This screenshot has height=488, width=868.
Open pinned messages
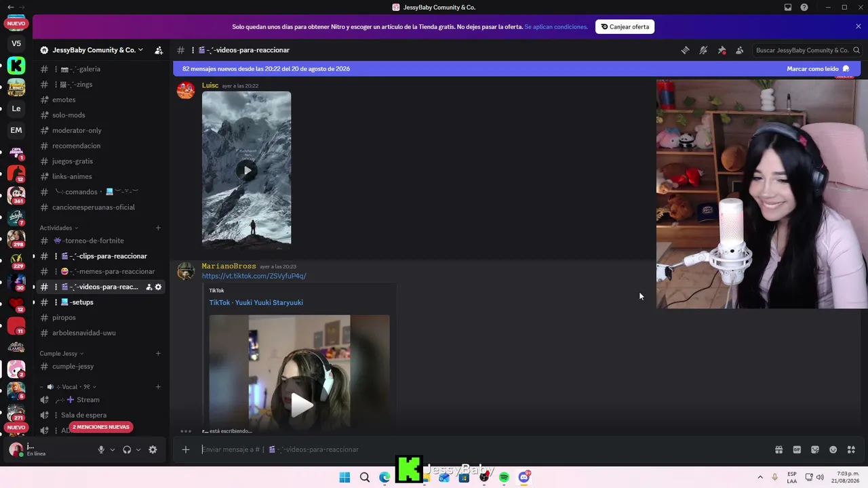(x=722, y=50)
